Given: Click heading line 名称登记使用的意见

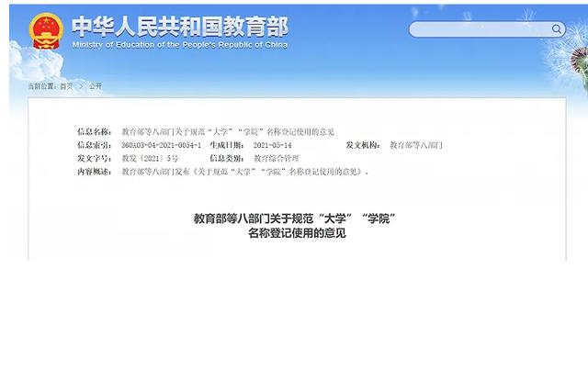Looking at the screenshot, I should click(297, 233).
